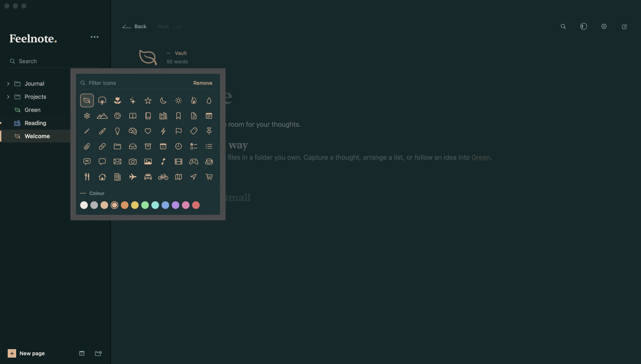
Task: Select the shopping cart icon
Action: (x=209, y=177)
